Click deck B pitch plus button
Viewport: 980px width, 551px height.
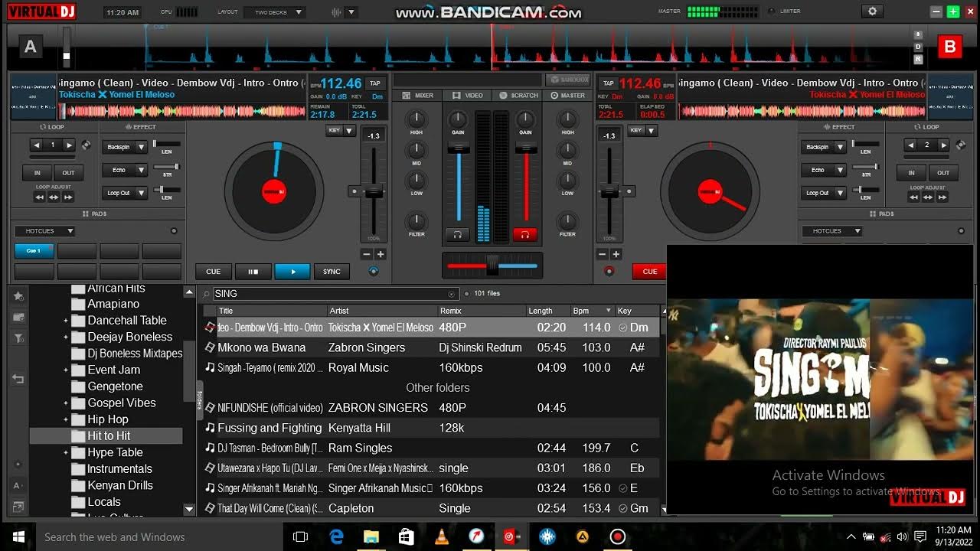tap(616, 254)
